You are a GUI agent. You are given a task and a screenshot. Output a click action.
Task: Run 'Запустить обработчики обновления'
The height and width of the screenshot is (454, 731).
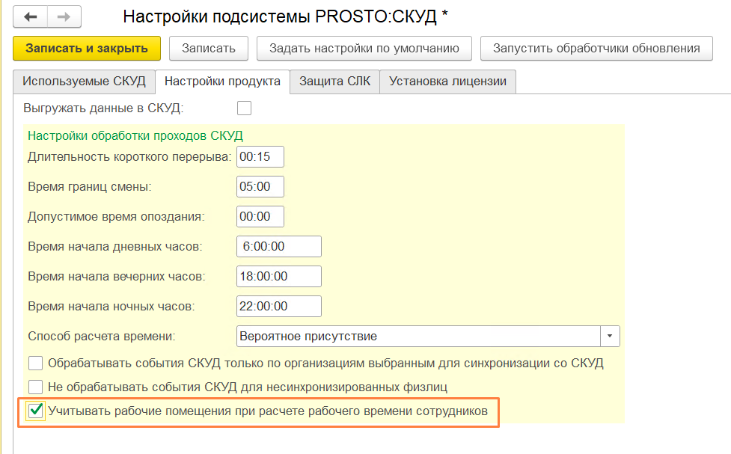(x=596, y=48)
